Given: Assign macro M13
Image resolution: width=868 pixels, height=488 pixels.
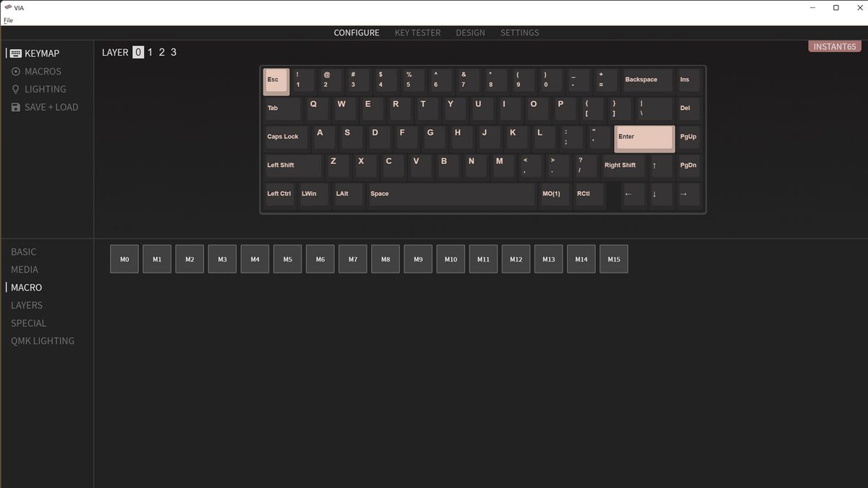Looking at the screenshot, I should [548, 259].
